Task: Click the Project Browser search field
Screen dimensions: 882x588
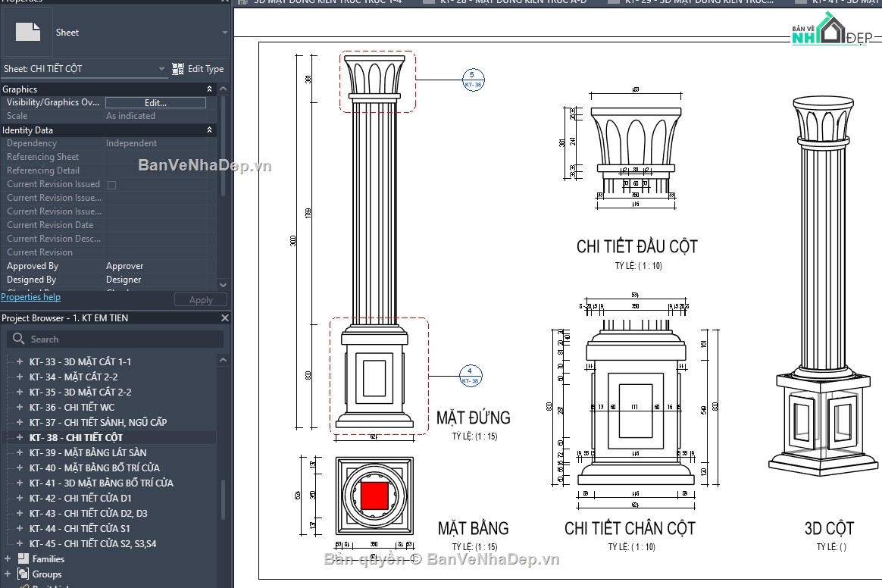Action: coord(115,339)
